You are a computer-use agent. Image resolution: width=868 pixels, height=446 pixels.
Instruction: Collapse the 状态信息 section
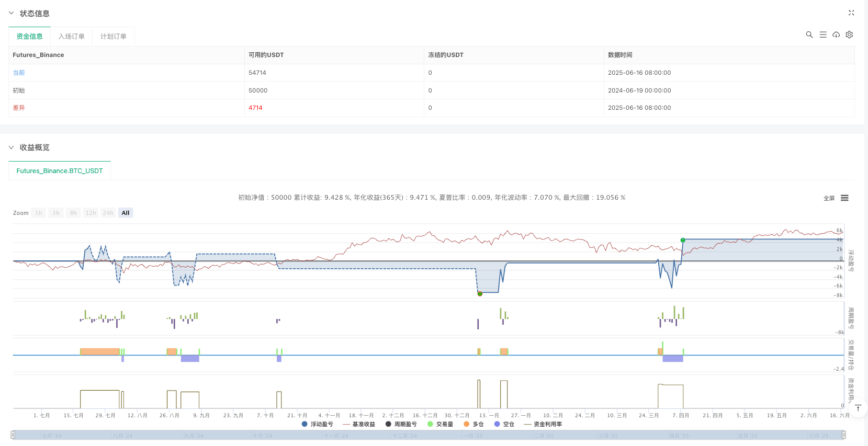12,13
